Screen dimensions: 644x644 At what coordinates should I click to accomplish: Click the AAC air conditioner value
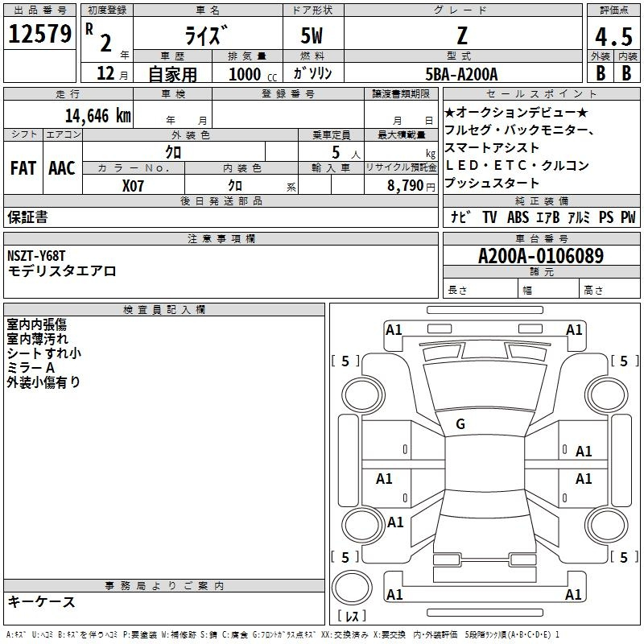[x=62, y=168]
